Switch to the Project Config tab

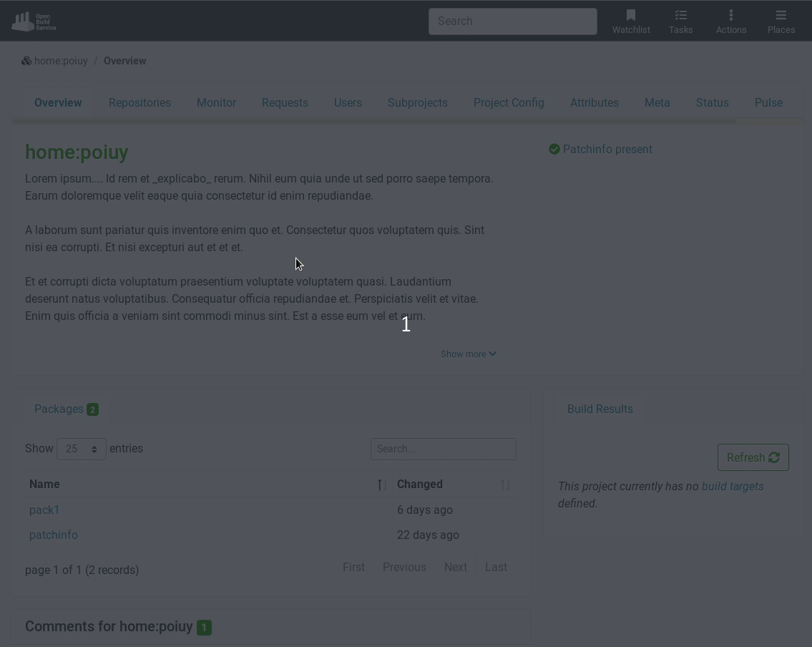[509, 102]
